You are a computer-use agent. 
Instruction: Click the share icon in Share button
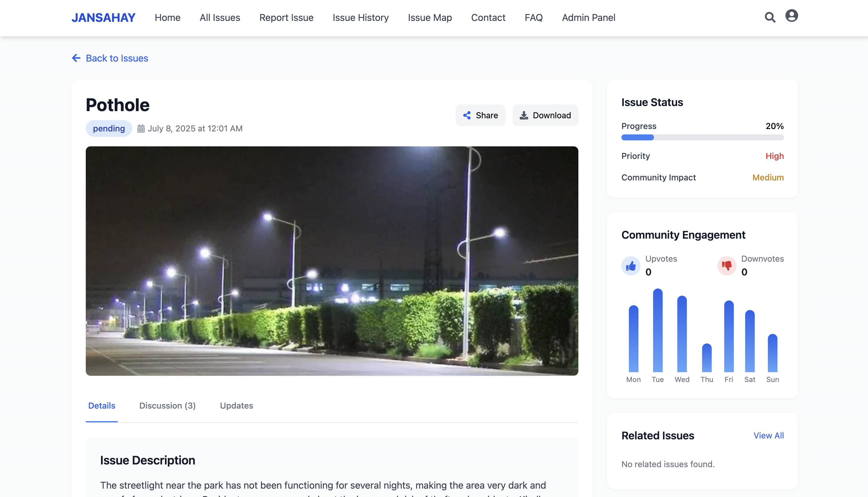point(467,115)
